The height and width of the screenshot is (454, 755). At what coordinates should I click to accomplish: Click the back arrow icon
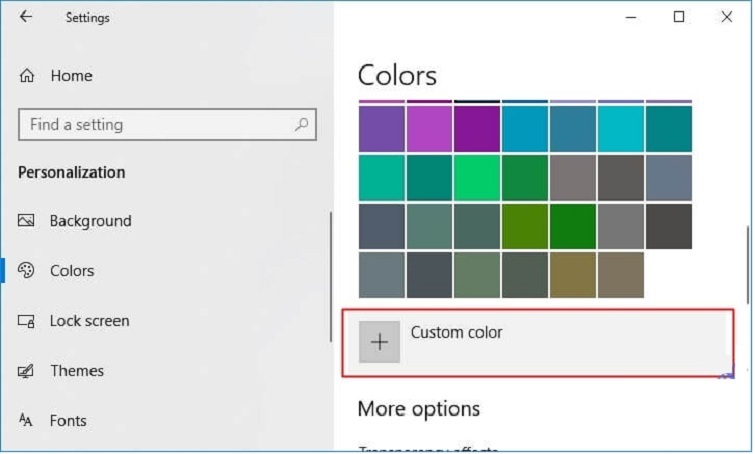click(x=25, y=17)
